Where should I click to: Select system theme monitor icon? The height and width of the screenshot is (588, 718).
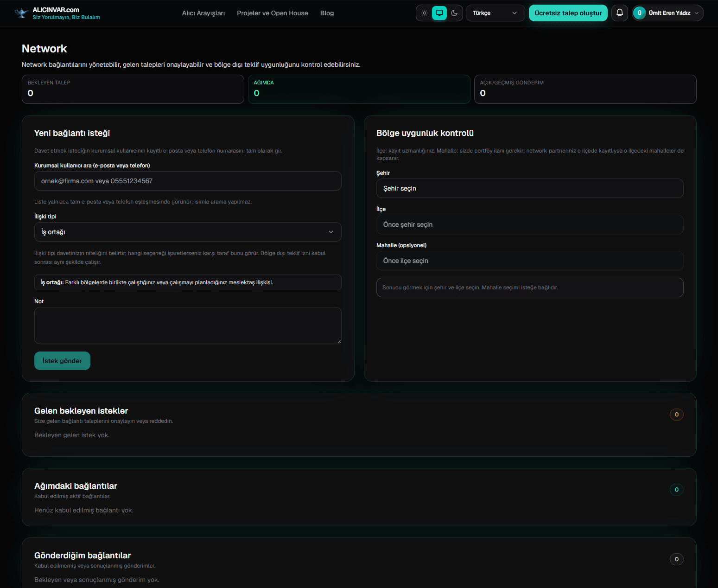tap(439, 13)
